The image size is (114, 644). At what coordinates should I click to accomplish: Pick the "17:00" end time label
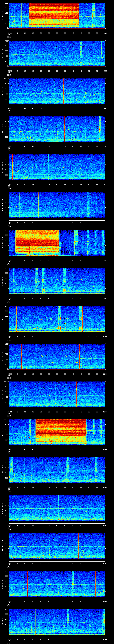click(x=105, y=601)
